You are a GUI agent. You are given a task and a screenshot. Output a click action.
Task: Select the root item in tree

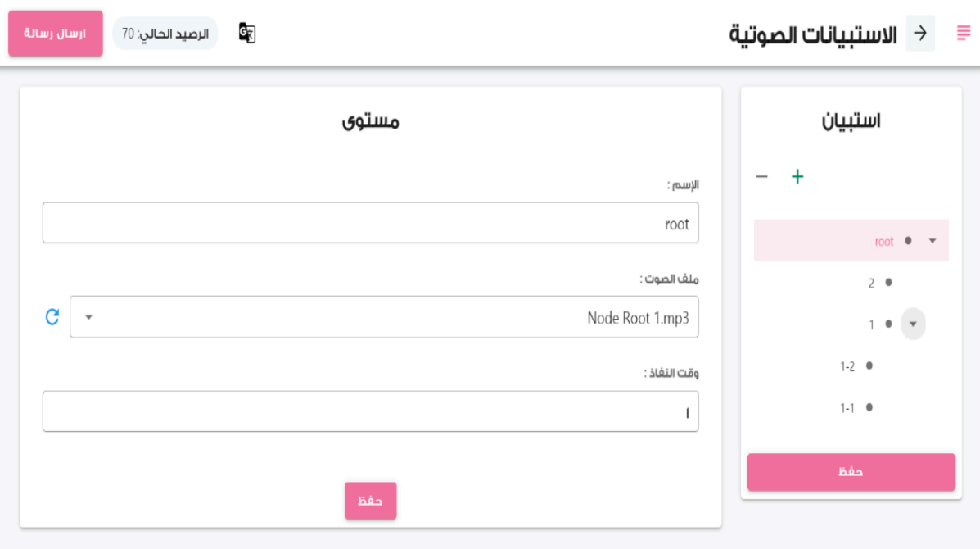coord(883,242)
